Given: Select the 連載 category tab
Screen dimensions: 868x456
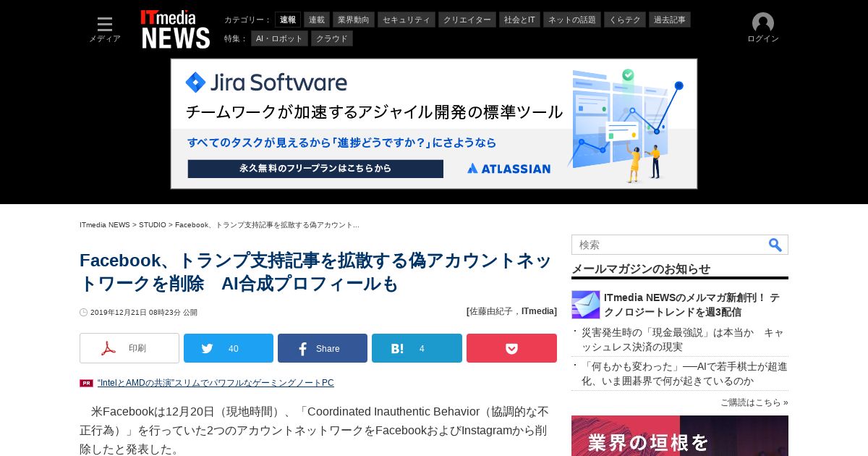Looking at the screenshot, I should pos(317,20).
